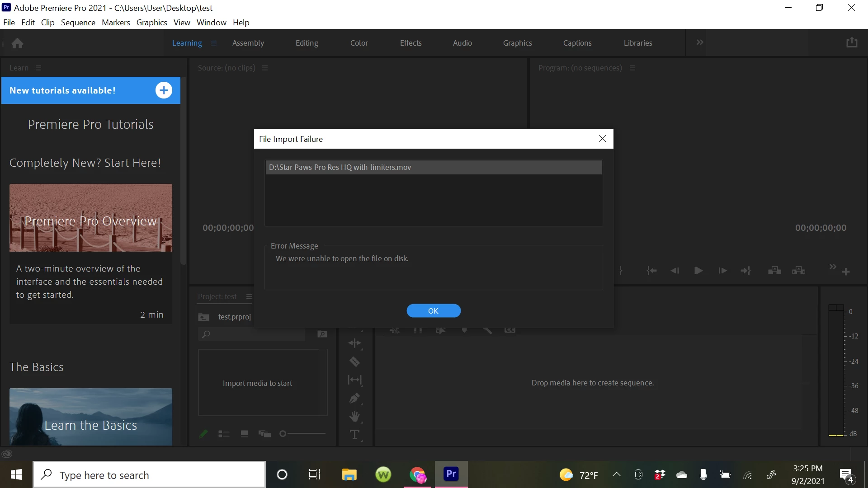
Task: Switch project panel to Icon View
Action: pos(244,434)
